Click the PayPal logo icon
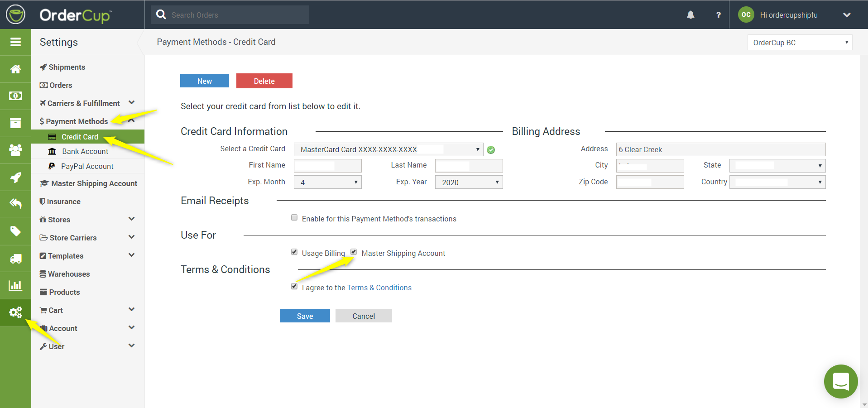Image resolution: width=868 pixels, height=408 pixels. 52,166
